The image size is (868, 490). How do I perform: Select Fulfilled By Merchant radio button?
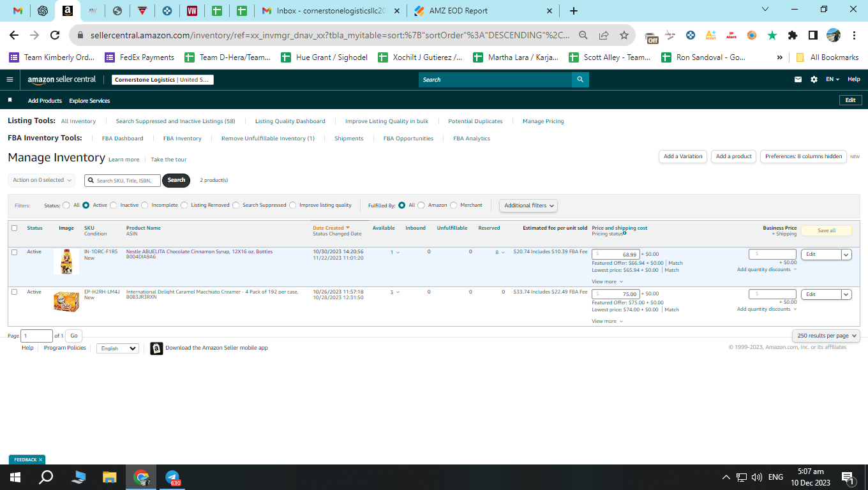coord(454,205)
